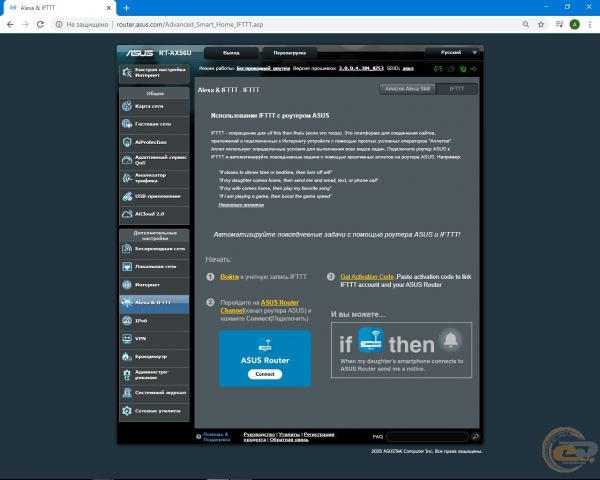Click the Get Activation Code link
The height and width of the screenshot is (480, 600).
(x=367, y=277)
